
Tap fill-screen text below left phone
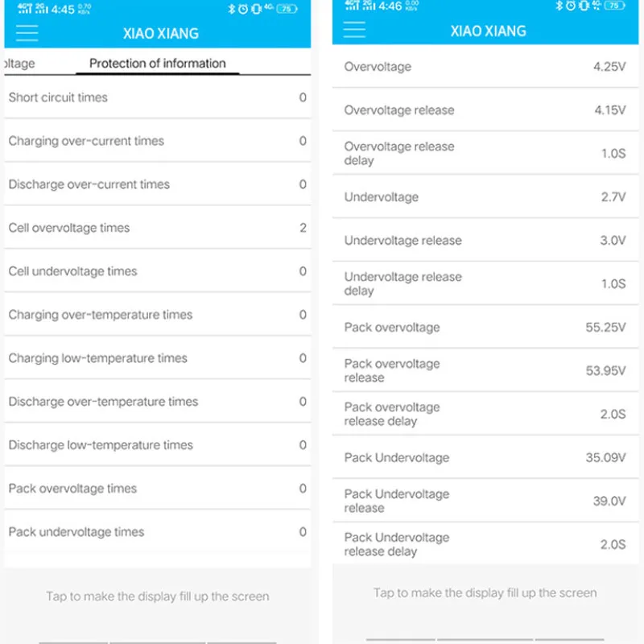click(157, 597)
